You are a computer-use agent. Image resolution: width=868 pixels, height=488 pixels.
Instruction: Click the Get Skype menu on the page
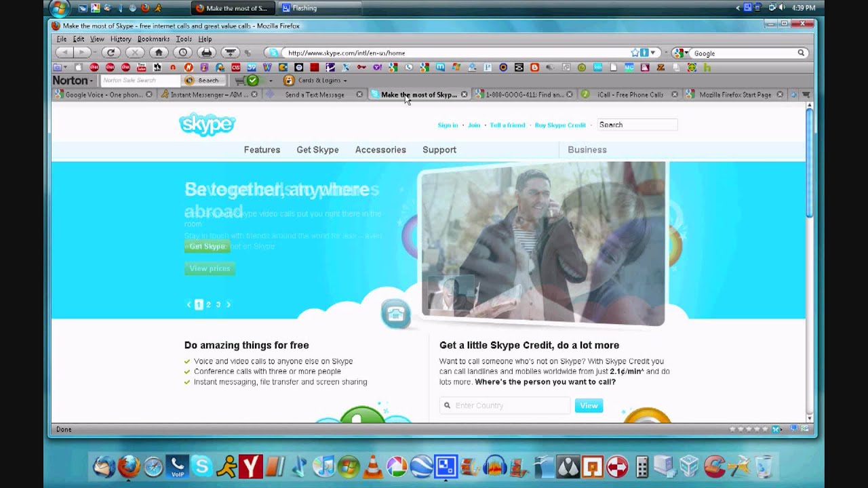pos(317,150)
